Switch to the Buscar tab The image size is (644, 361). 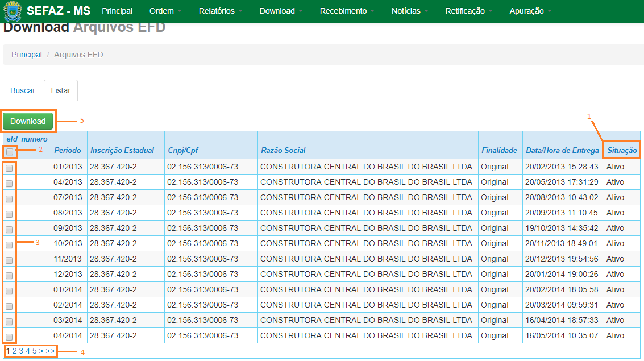tap(23, 90)
